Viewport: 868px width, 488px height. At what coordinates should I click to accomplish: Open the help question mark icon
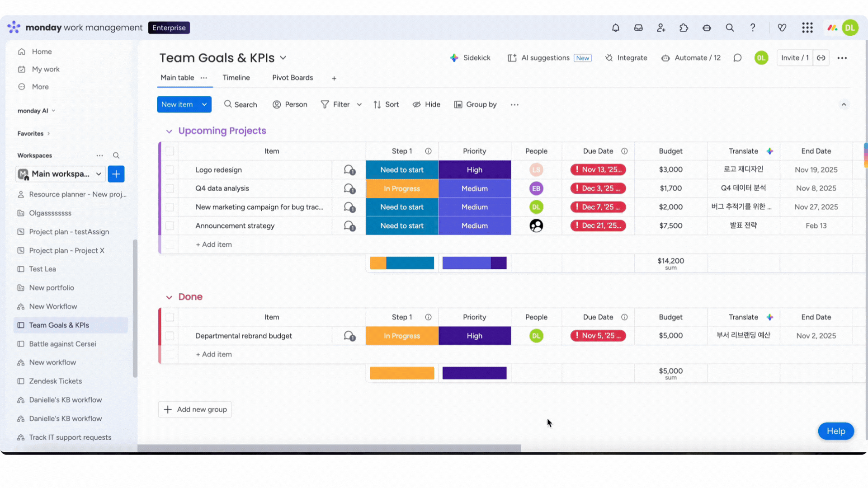tap(753, 28)
